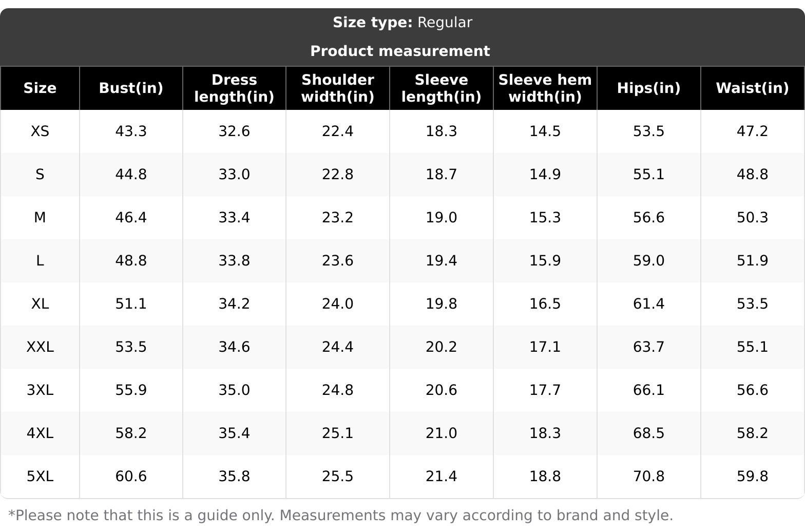Select the XS size row label
The height and width of the screenshot is (532, 805).
pyautogui.click(x=40, y=131)
